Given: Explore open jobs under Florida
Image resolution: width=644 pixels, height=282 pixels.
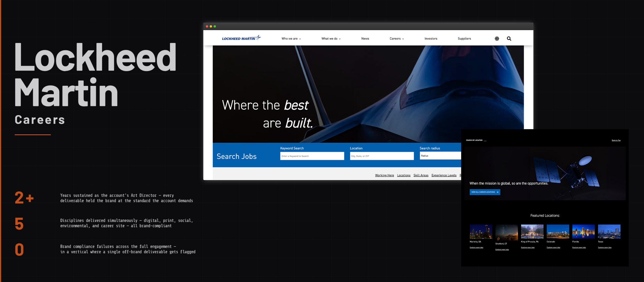Looking at the screenshot, I should tap(579, 248).
